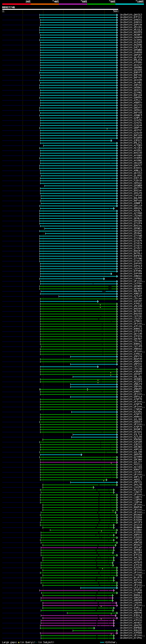This screenshot has height=644, width=146.
Task: Select hit UniRef100_Q4JHB1
Action: (x=131, y=82)
